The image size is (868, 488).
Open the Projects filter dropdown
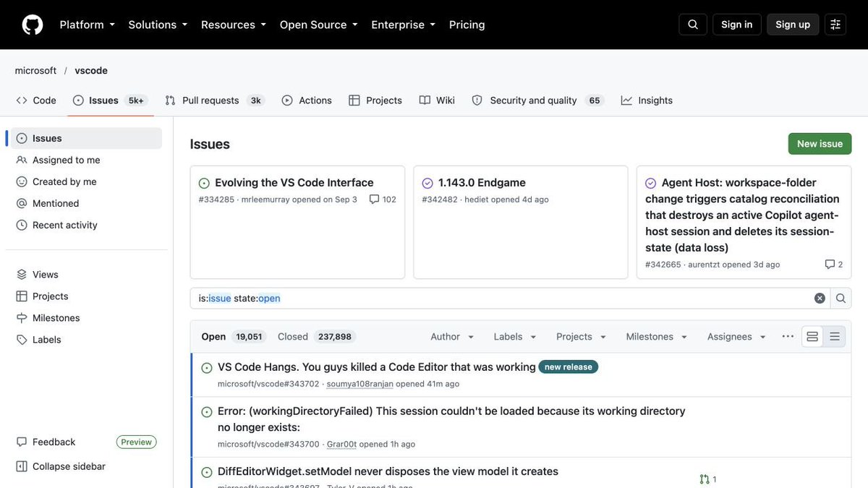[582, 337]
